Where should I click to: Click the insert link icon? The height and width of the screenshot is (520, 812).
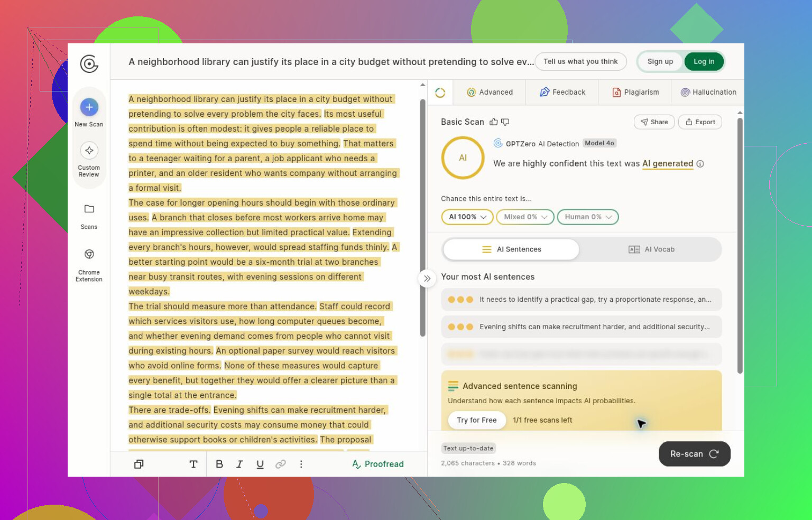click(281, 464)
